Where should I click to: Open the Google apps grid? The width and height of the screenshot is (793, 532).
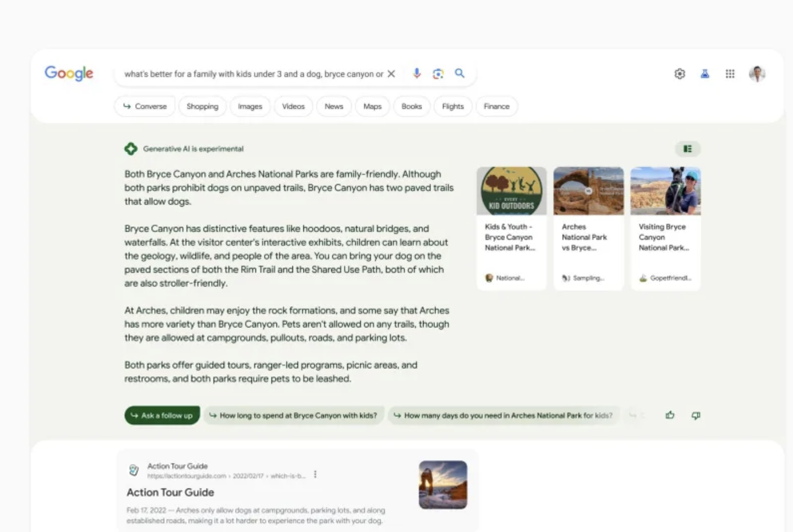coord(730,74)
